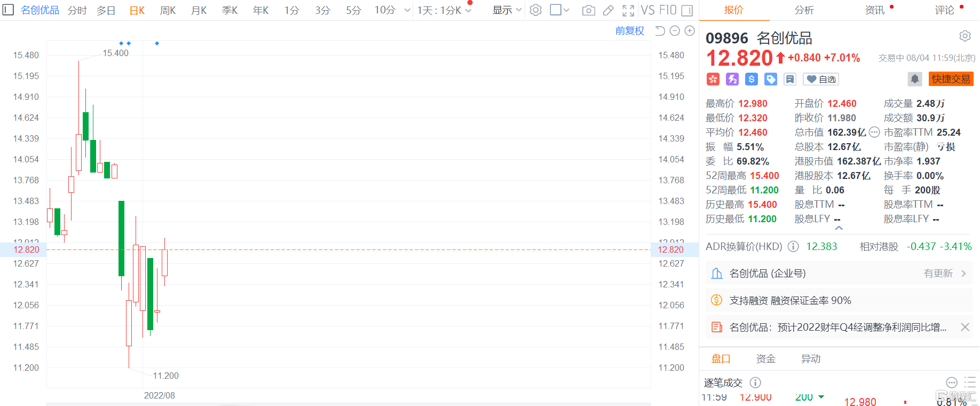Select 5分 five-minute chart tab
The height and width of the screenshot is (406, 980).
click(x=353, y=10)
